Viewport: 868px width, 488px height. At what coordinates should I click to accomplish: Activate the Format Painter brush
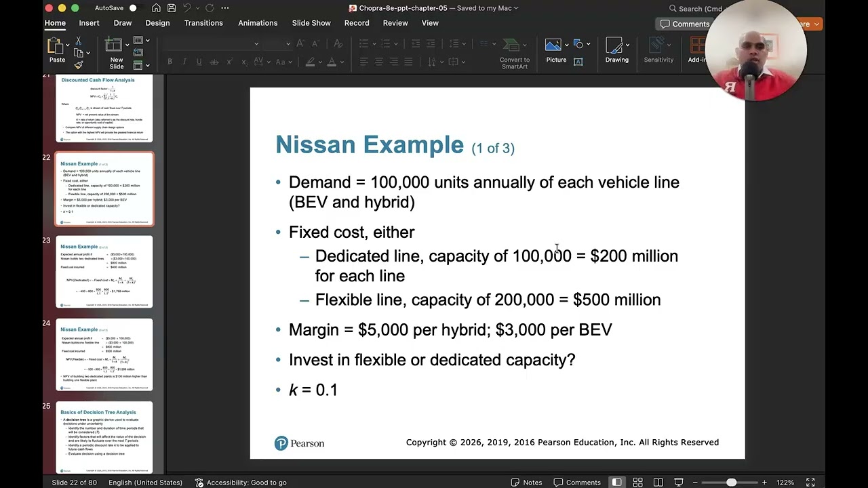(79, 65)
